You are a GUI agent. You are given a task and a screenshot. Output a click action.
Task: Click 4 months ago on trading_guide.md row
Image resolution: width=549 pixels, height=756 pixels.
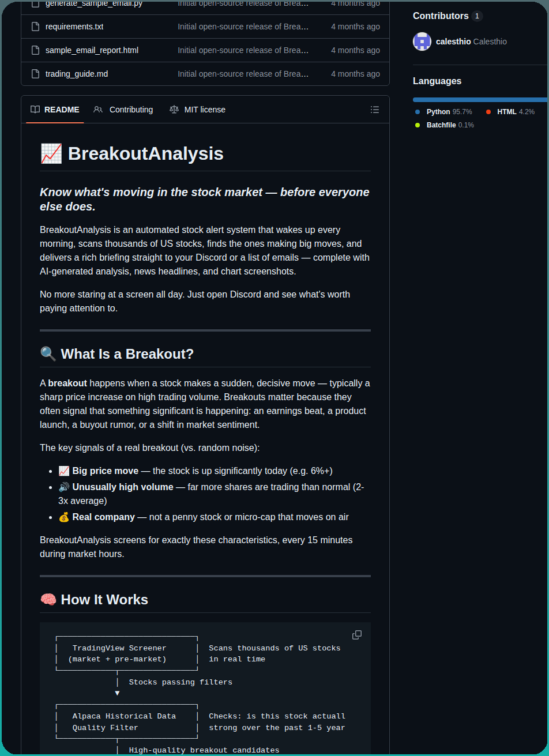click(x=355, y=74)
